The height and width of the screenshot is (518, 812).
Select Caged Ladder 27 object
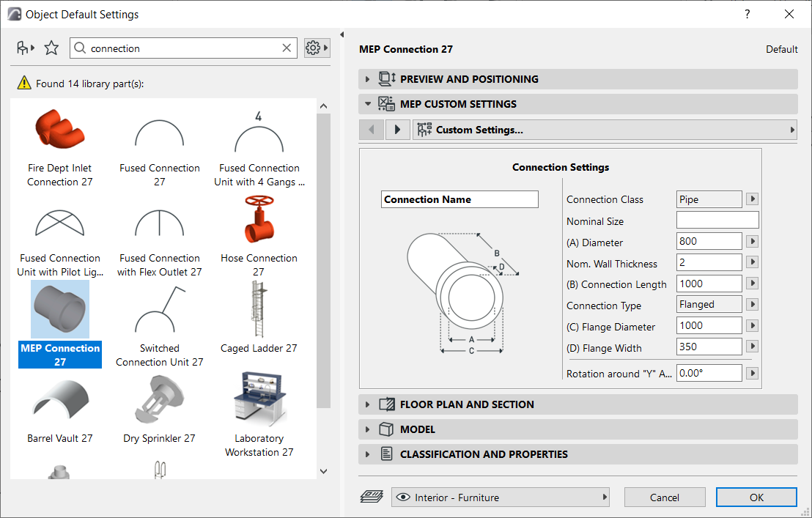tap(259, 318)
